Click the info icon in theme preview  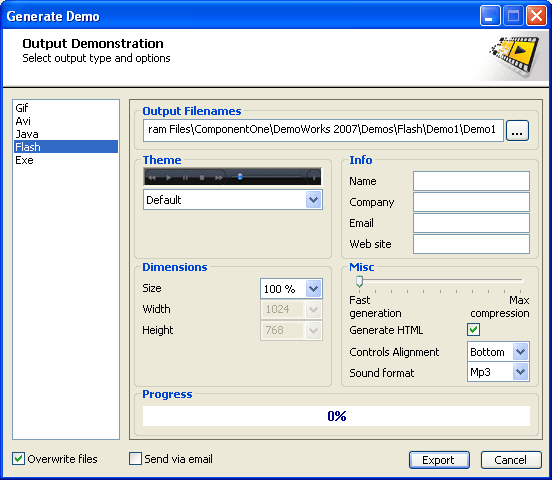(314, 177)
